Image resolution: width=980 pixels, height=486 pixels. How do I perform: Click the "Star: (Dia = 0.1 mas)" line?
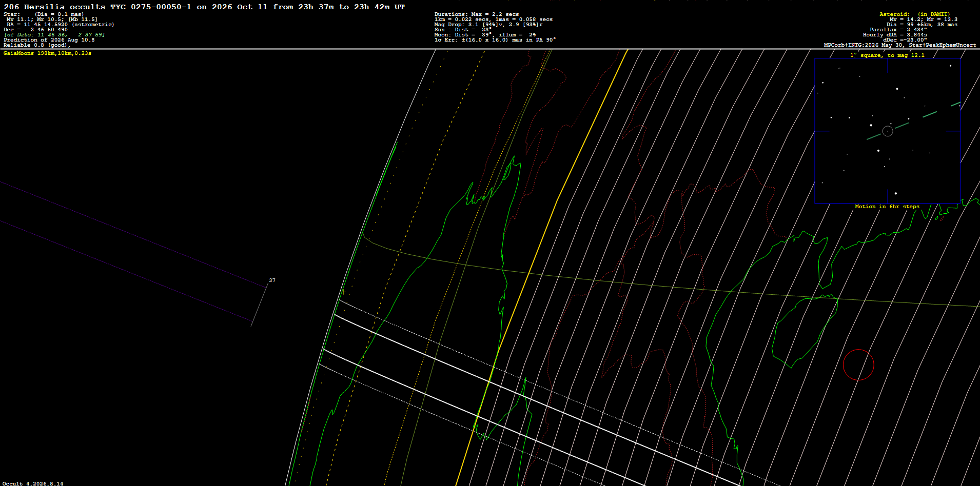tap(44, 14)
